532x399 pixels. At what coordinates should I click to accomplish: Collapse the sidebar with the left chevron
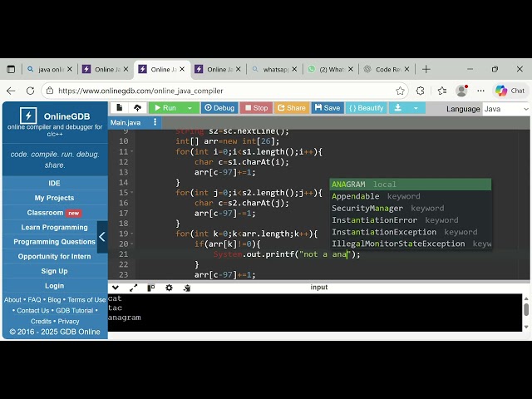coord(102,237)
